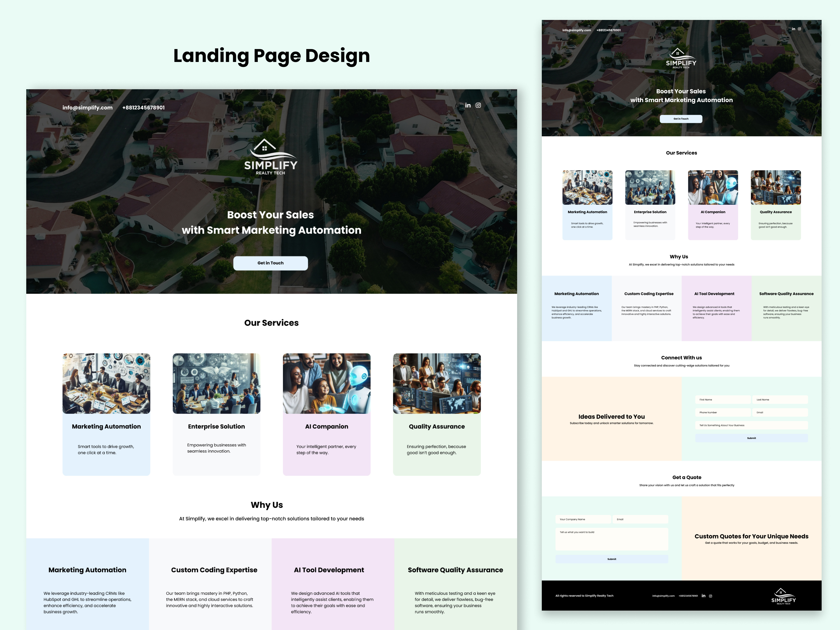The image size is (840, 630).
Task: Open the Marketing Automation service card image
Action: (x=106, y=383)
